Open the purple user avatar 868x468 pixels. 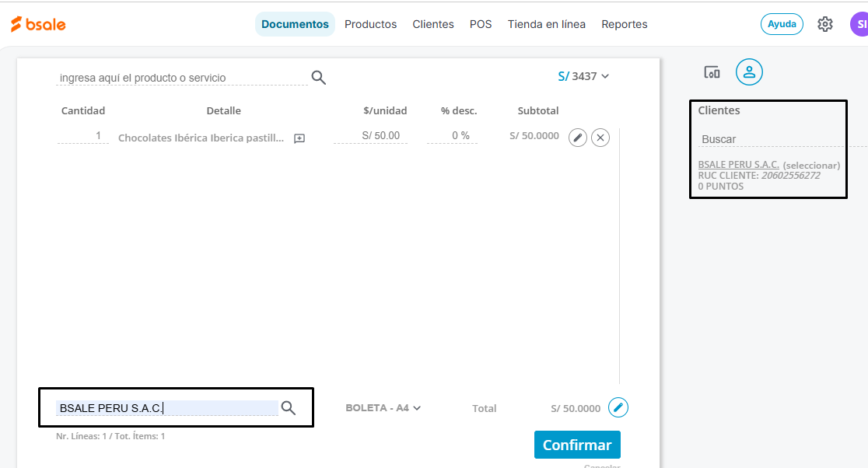point(859,24)
